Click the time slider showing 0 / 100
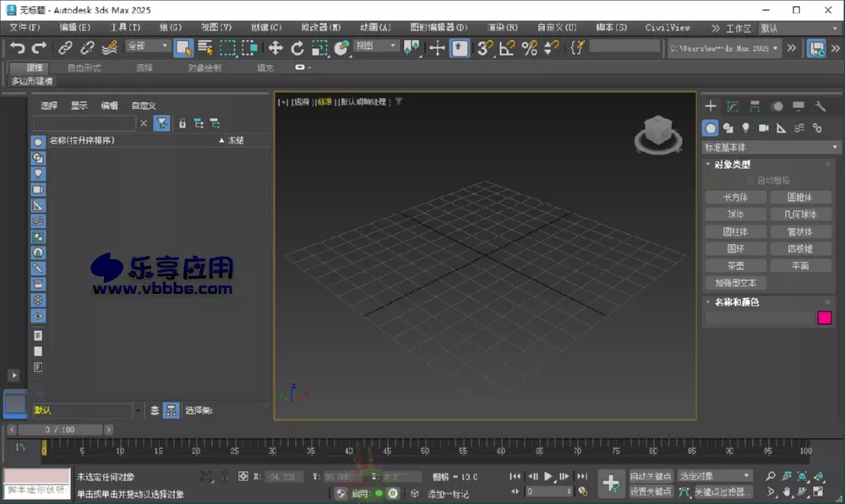The width and height of the screenshot is (845, 504). click(x=60, y=430)
